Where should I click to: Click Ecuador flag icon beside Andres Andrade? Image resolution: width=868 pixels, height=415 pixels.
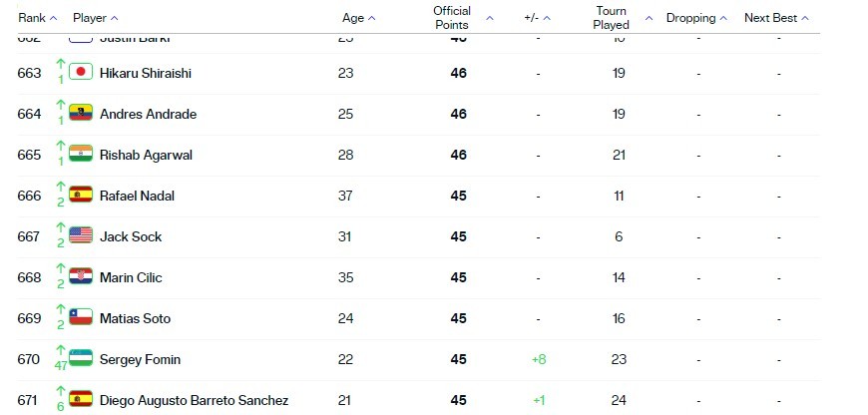pos(81,113)
